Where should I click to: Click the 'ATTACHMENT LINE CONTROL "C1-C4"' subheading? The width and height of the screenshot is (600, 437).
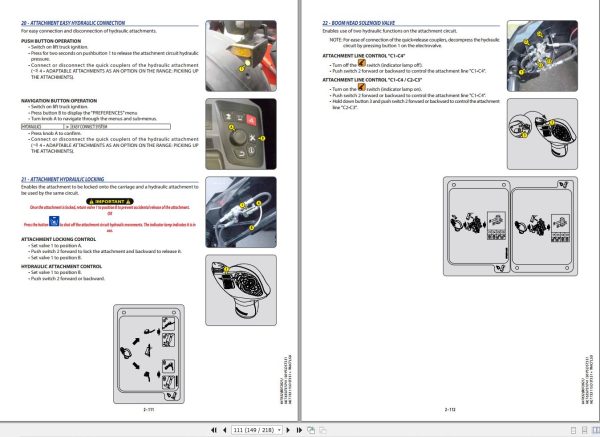[x=364, y=56]
